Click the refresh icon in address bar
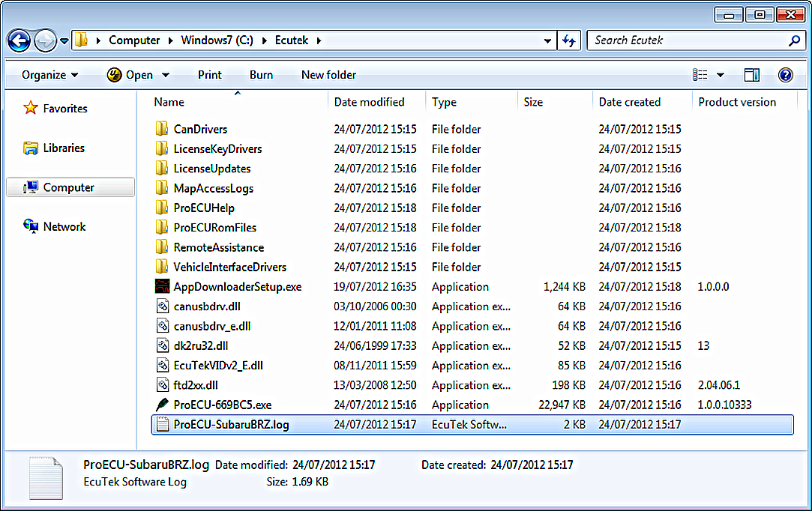 coord(569,40)
